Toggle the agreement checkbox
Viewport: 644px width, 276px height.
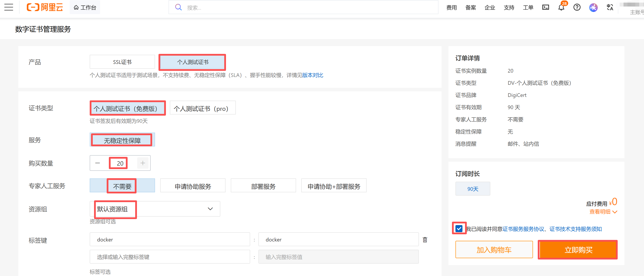coord(459,229)
